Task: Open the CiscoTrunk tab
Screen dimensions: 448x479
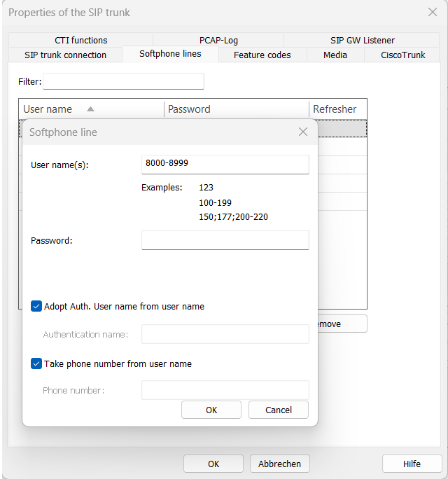Action: click(402, 55)
